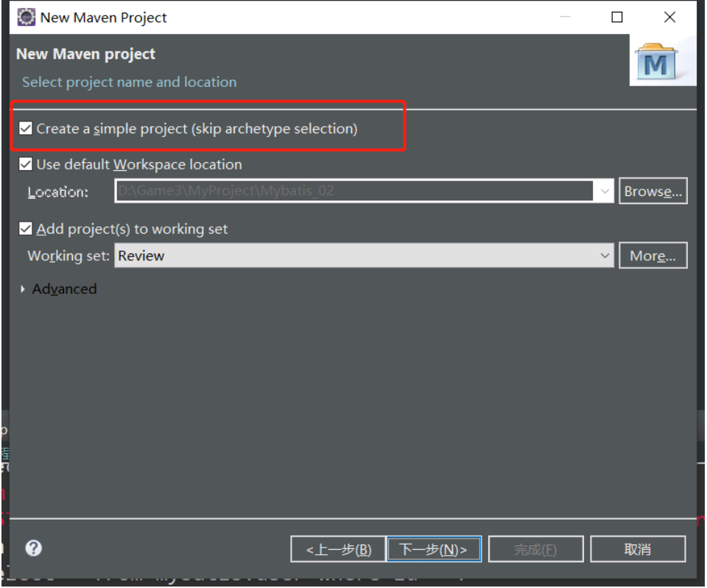707x588 pixels.
Task: Open help via the question mark icon
Action: click(33, 548)
